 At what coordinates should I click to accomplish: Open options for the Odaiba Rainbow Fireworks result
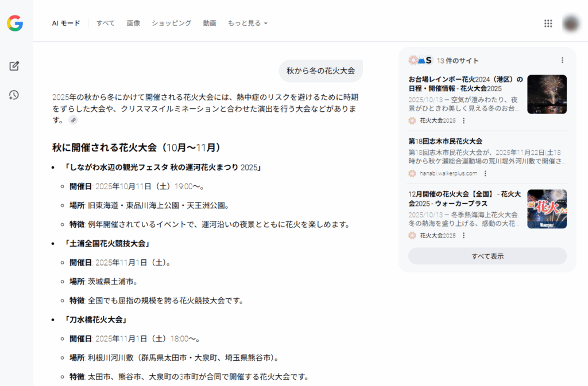[464, 120]
